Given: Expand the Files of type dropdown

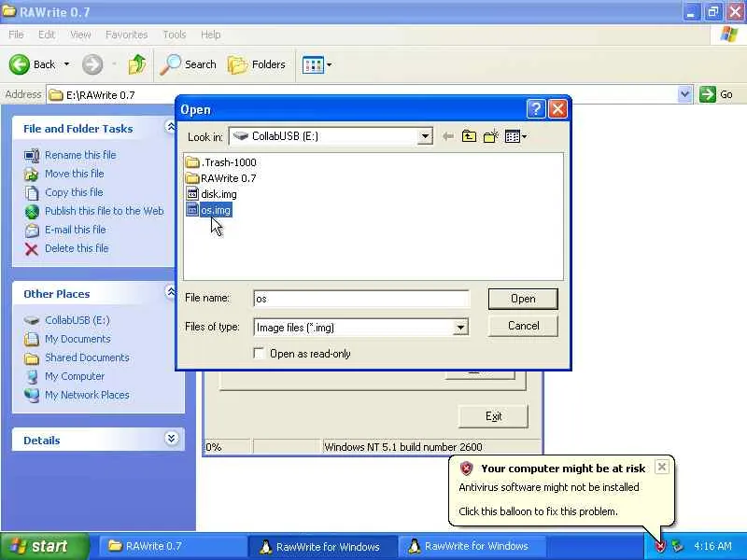Looking at the screenshot, I should click(x=460, y=328).
